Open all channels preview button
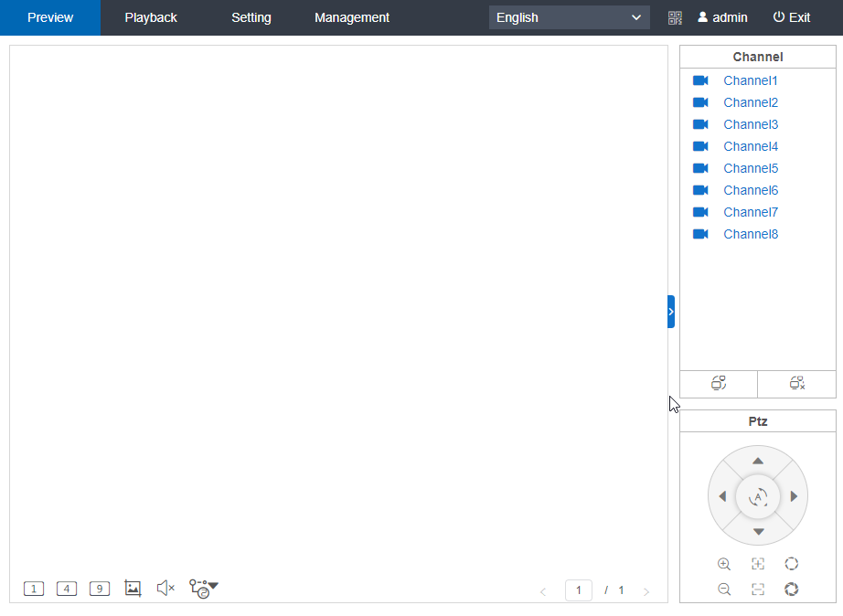The height and width of the screenshot is (616, 843). pos(719,384)
